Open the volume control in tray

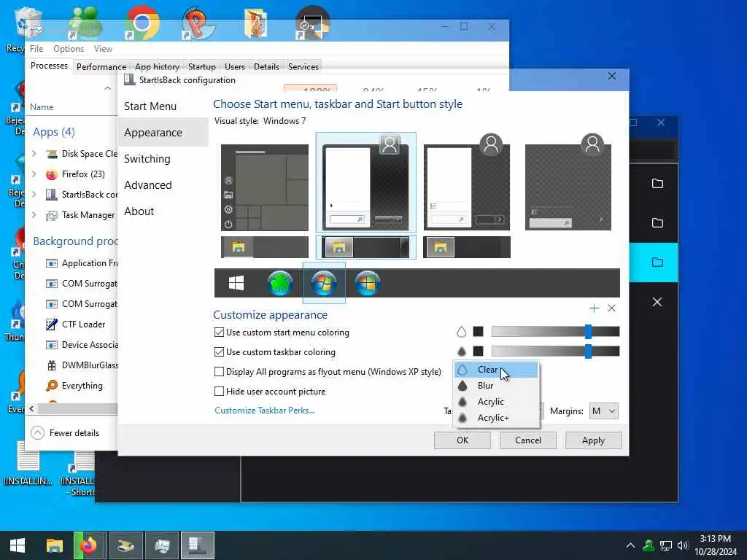point(683,545)
